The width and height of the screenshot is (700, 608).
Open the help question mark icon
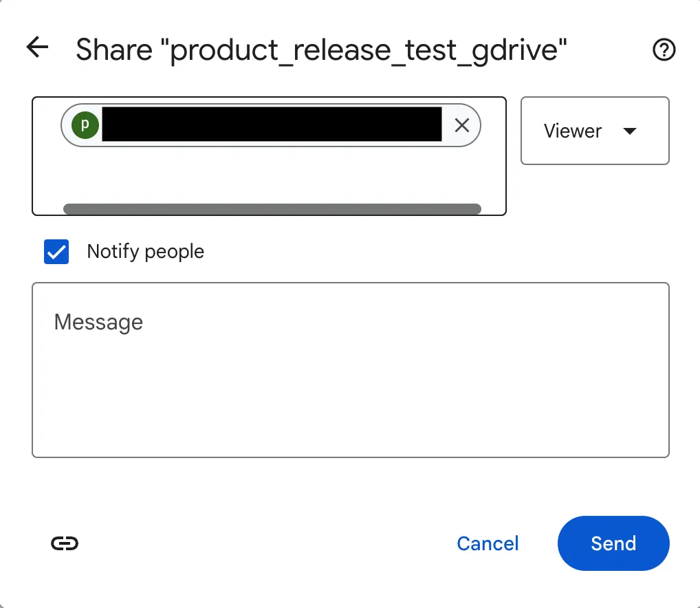pos(664,50)
